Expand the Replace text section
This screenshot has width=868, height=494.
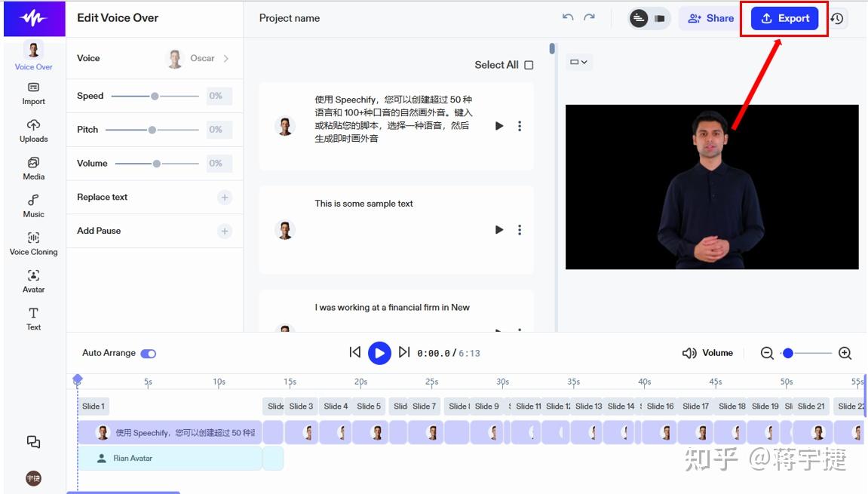(x=224, y=197)
